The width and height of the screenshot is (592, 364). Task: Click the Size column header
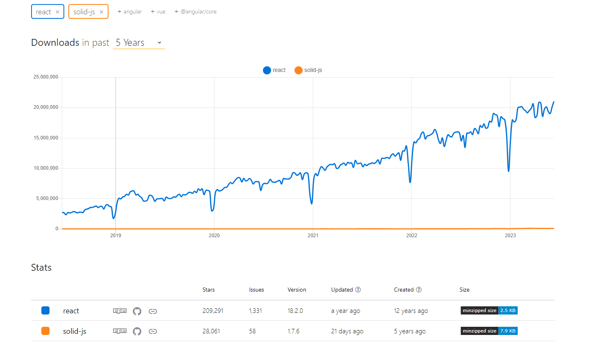coord(464,290)
